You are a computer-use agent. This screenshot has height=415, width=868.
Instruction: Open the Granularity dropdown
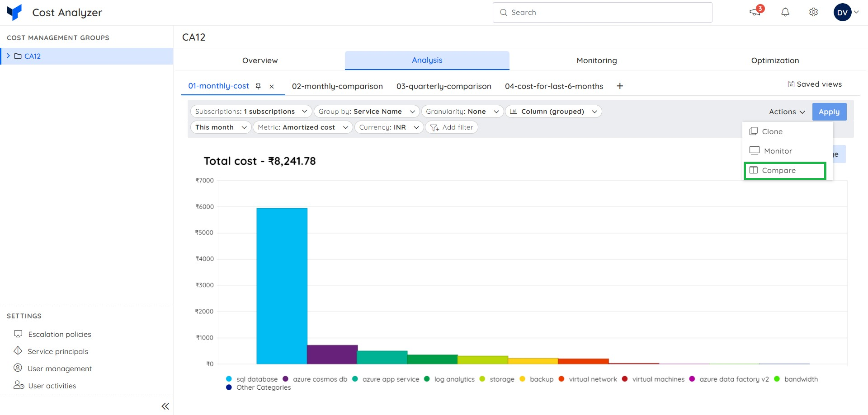[x=462, y=112]
